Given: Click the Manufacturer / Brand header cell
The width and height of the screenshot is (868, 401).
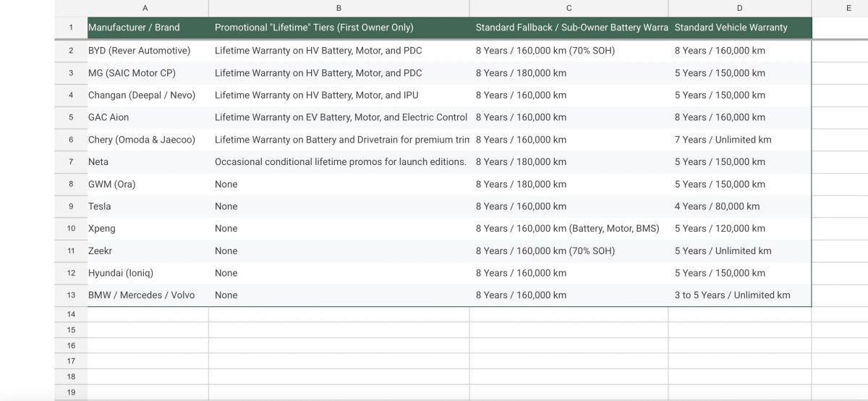Looking at the screenshot, I should [x=148, y=28].
